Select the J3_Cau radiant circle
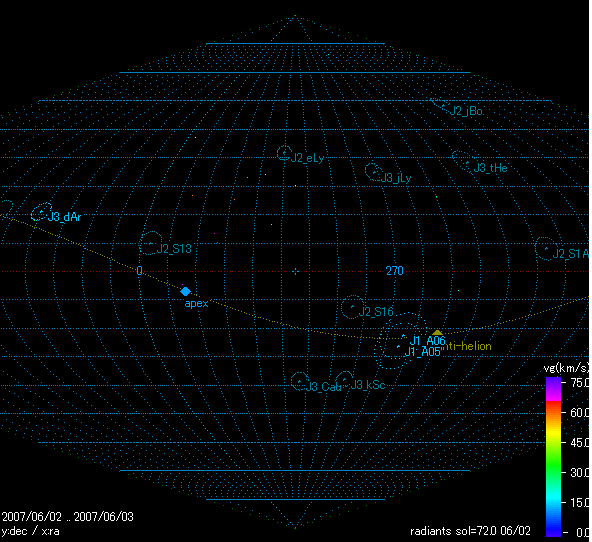Screen dimensions: 592x542 pyautogui.click(x=300, y=381)
